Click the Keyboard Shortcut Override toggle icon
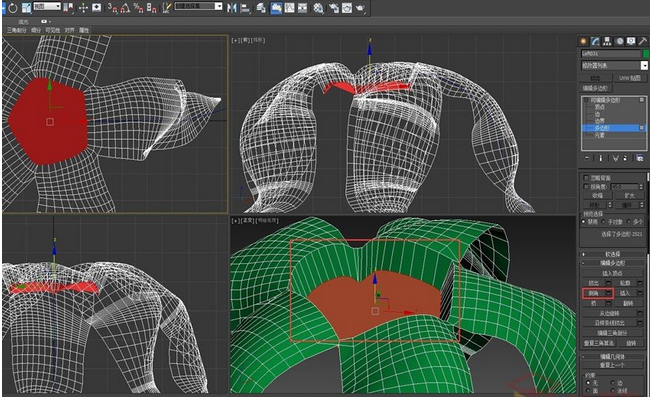 tap(97, 7)
